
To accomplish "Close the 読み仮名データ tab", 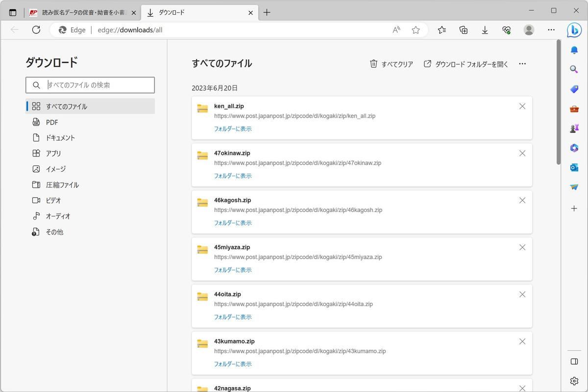I will pos(134,13).
